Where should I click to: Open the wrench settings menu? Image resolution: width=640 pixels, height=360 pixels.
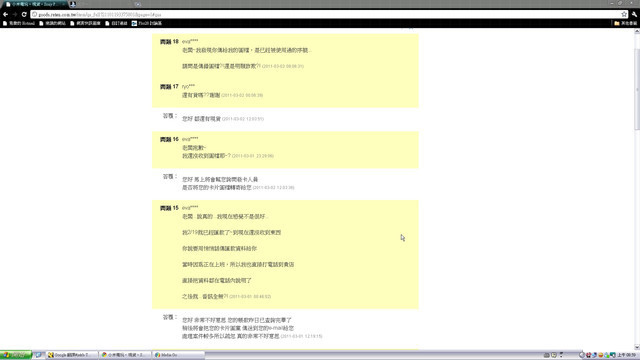[634, 14]
